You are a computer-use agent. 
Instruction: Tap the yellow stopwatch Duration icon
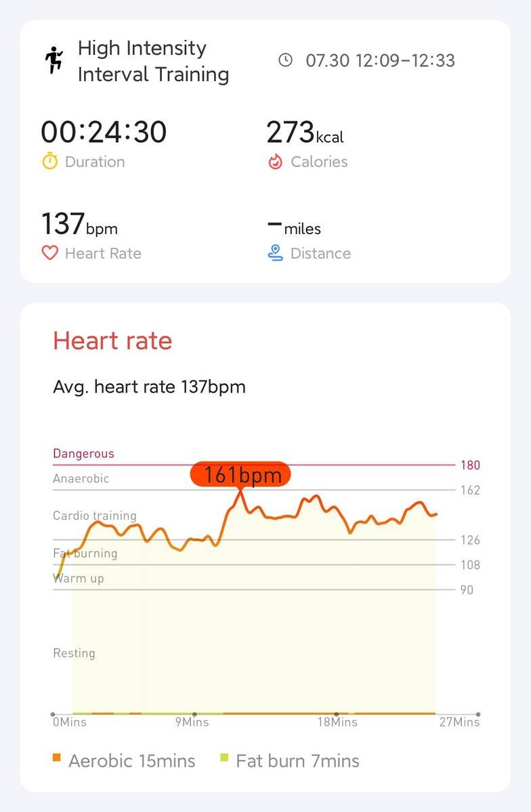coord(50,162)
